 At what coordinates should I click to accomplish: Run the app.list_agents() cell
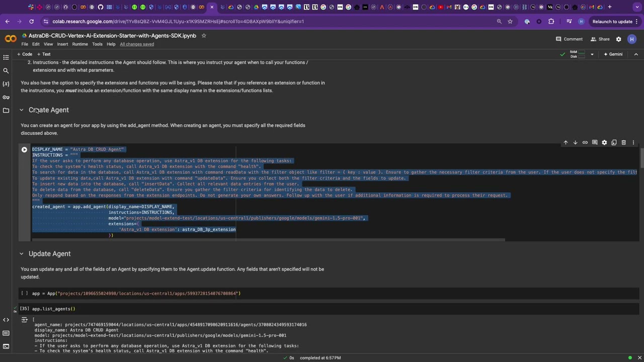click(24, 309)
